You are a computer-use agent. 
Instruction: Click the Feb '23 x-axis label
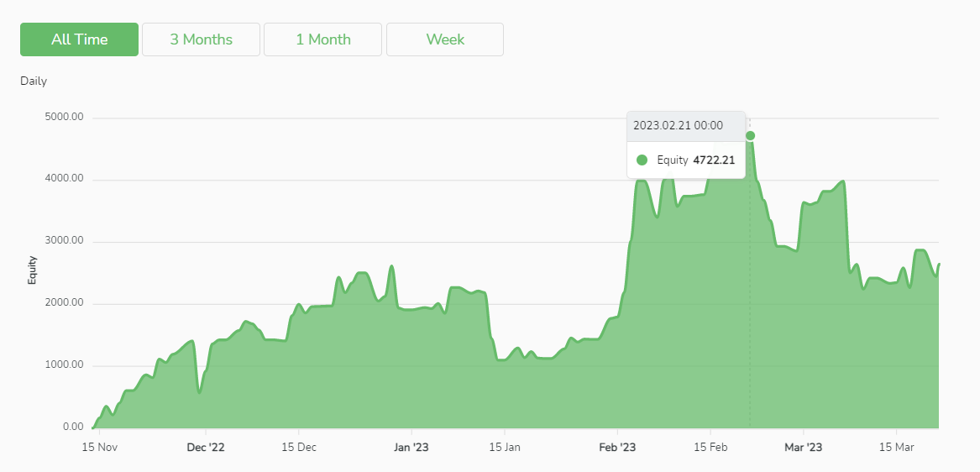617,448
